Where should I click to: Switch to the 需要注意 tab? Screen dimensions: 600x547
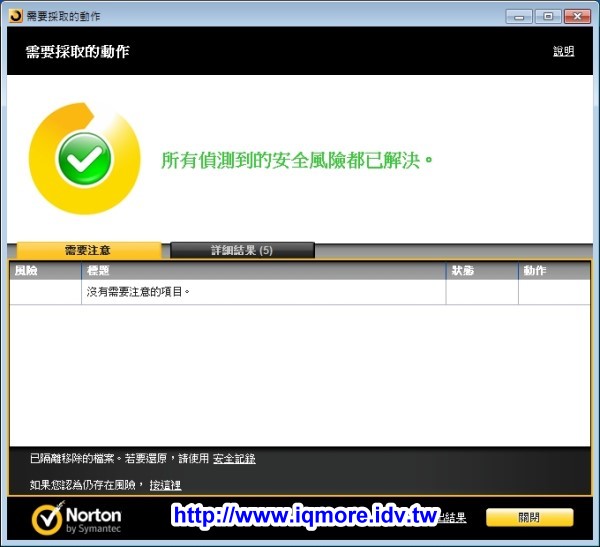click(88, 250)
